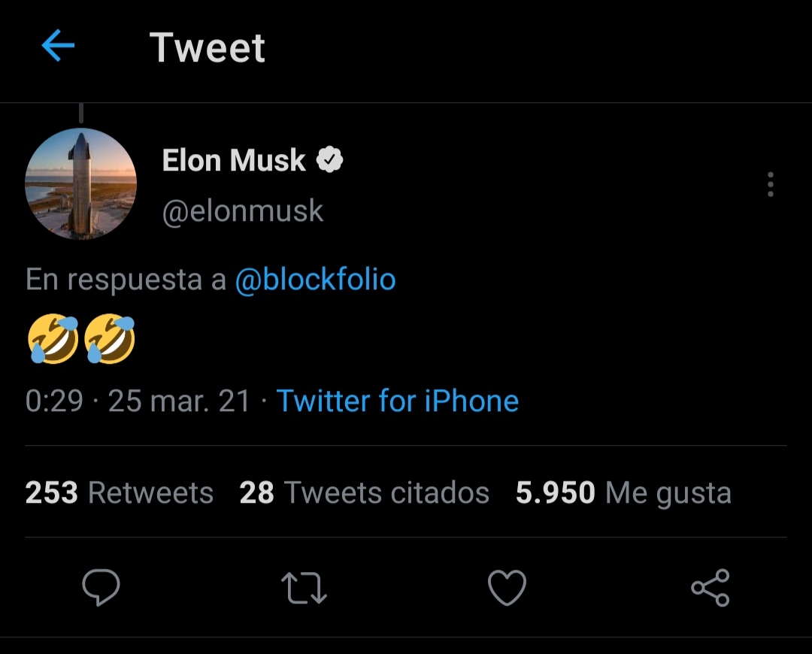Click the second laughing emoji
Viewport: 812px width, 654px height.
pyautogui.click(x=110, y=339)
